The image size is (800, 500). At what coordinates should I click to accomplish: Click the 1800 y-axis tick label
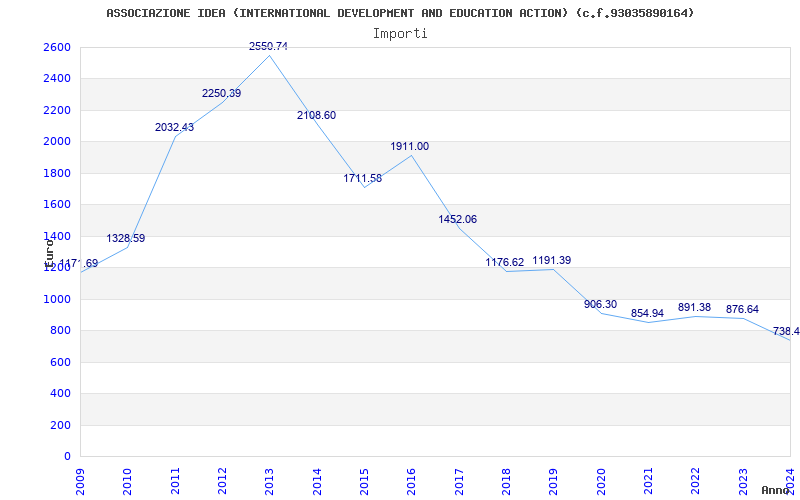pos(57,173)
